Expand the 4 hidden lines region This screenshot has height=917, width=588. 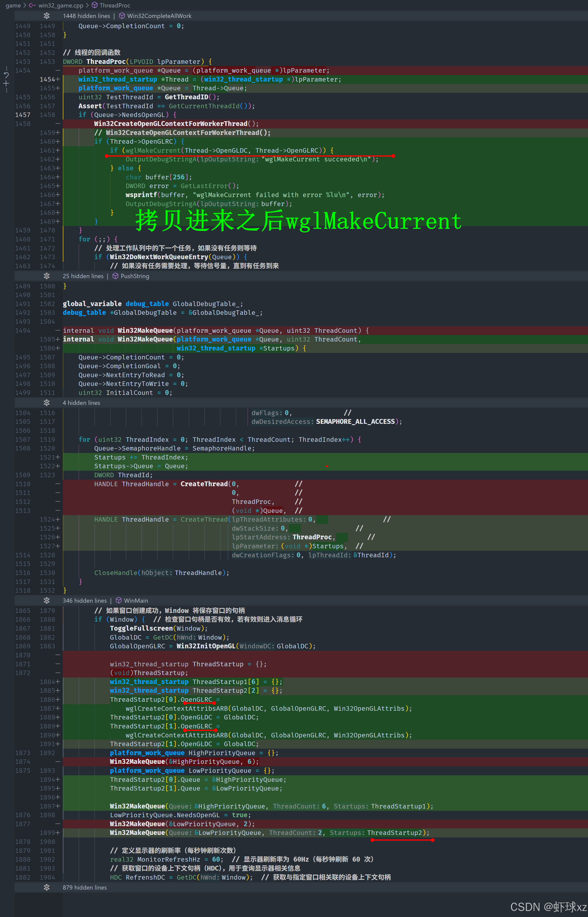coord(47,403)
